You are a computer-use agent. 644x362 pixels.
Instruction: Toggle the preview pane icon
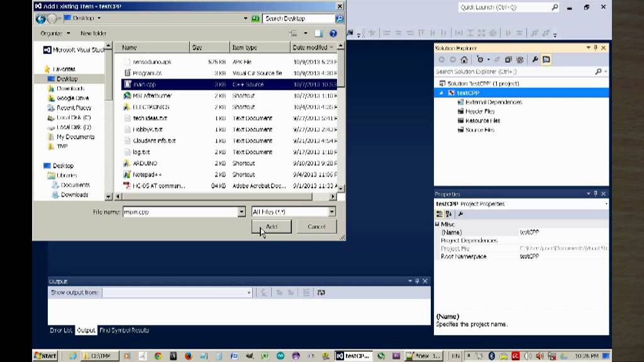(x=318, y=33)
